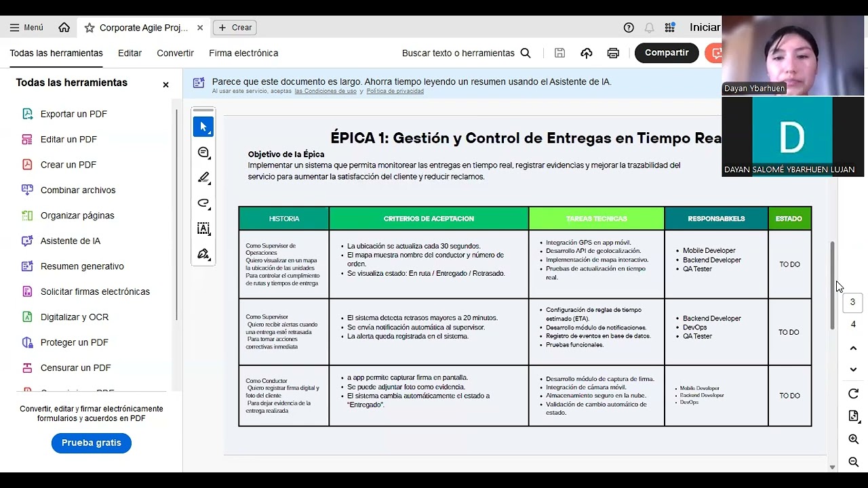Click the zoom out magnifier icon
The image size is (868, 488).
point(853,462)
